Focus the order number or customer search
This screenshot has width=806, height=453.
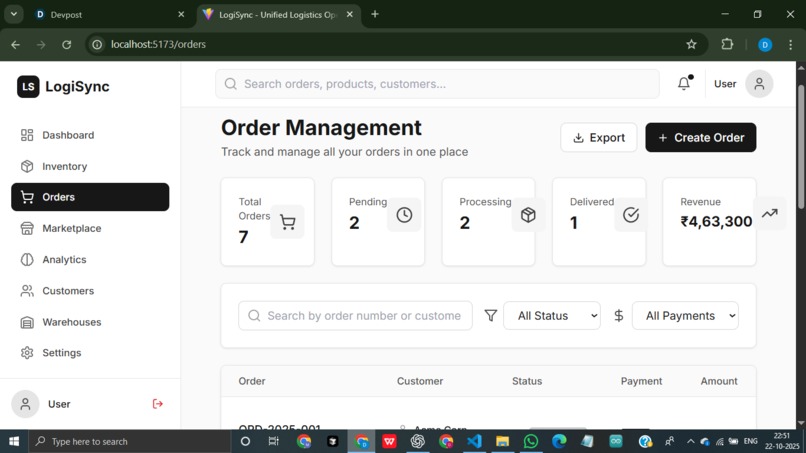coord(355,316)
